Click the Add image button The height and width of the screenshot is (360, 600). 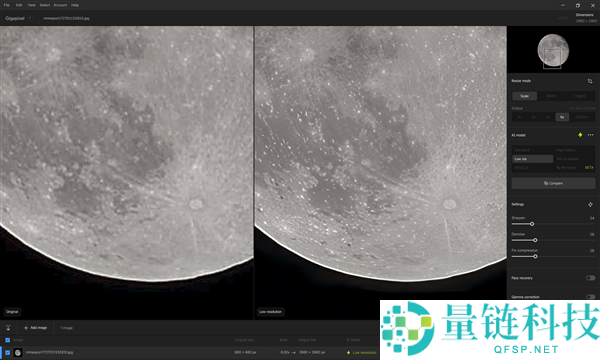tap(35, 328)
